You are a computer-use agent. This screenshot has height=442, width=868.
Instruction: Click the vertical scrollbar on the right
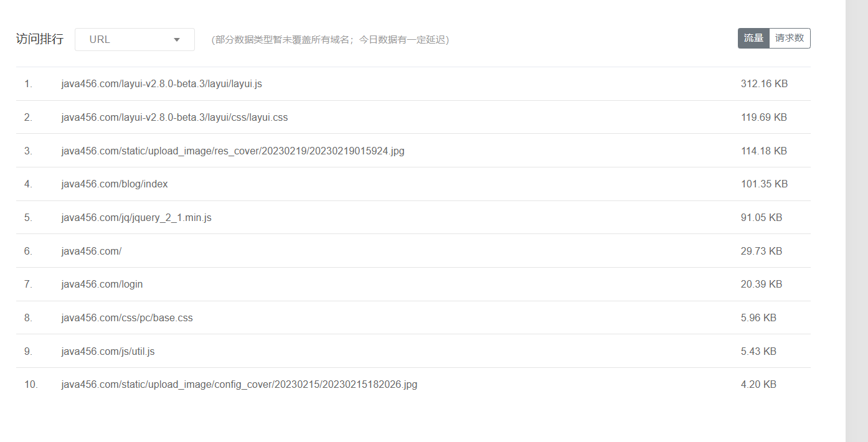pyautogui.click(x=856, y=221)
